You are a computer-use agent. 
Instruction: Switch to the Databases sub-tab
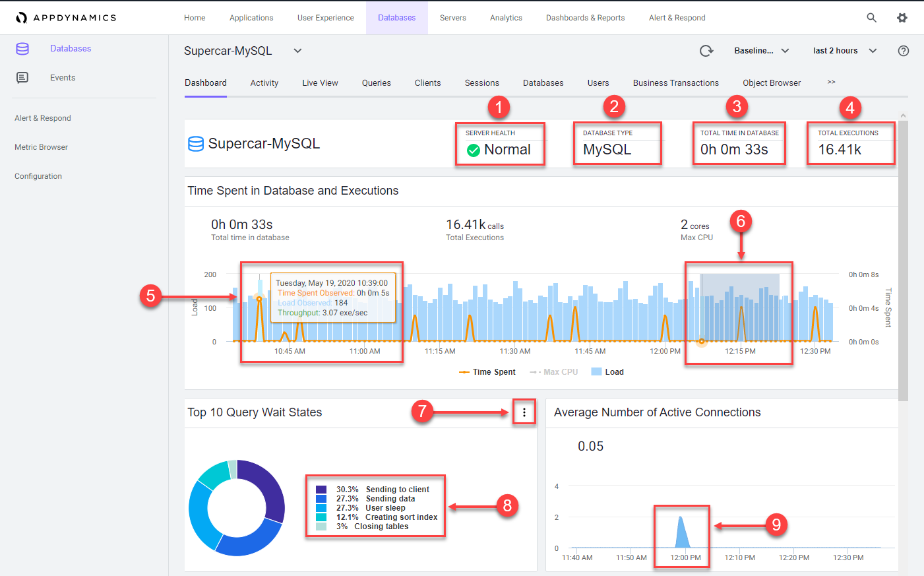543,83
